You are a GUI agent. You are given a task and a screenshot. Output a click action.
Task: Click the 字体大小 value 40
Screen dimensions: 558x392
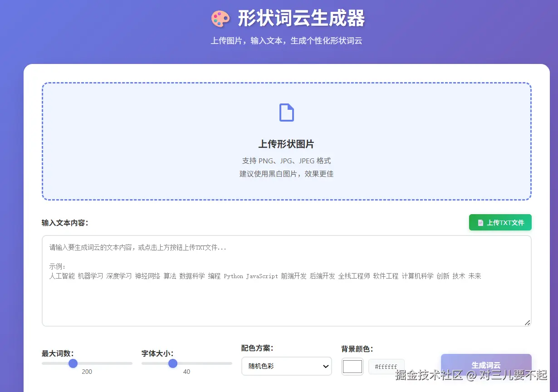[186, 372]
